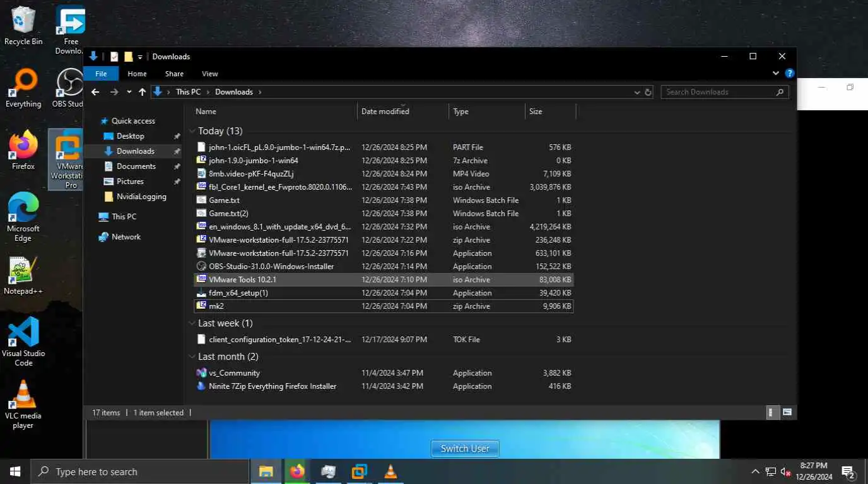The width and height of the screenshot is (868, 484).
Task: Open the Recent locations dropdown arrow
Action: tap(129, 92)
